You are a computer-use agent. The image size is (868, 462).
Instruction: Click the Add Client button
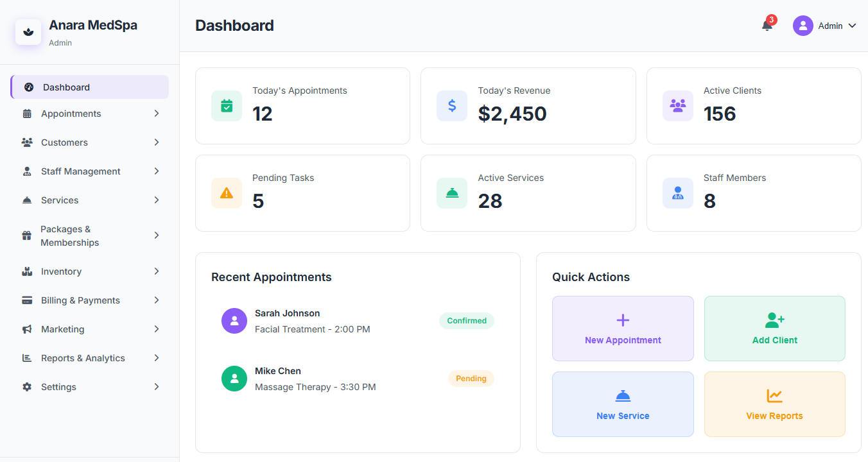click(774, 329)
